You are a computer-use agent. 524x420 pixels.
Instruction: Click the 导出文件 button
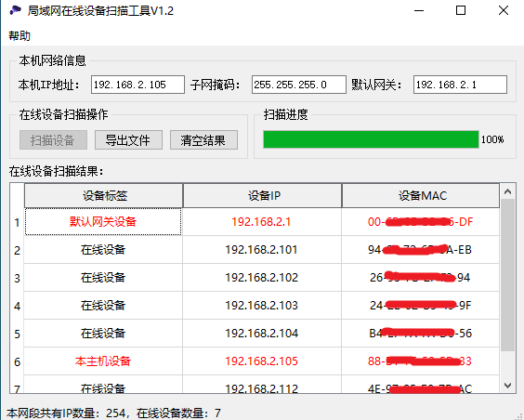pyautogui.click(x=128, y=139)
